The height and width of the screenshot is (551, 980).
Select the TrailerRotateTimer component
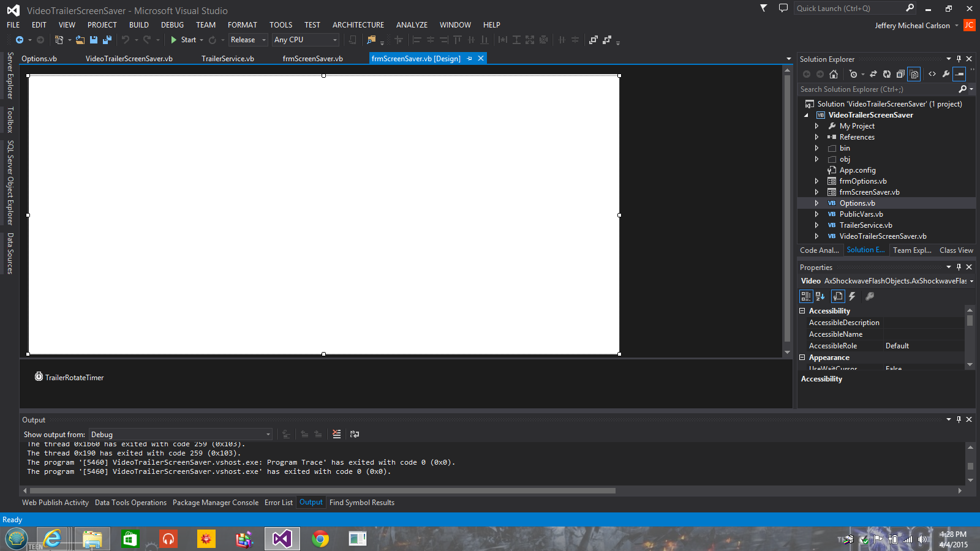coord(69,377)
